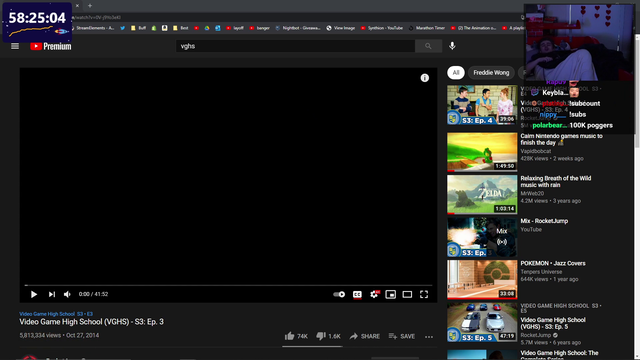Open 'Video Game High School (VGHS) - S3: Ep. 5' title

553,323
